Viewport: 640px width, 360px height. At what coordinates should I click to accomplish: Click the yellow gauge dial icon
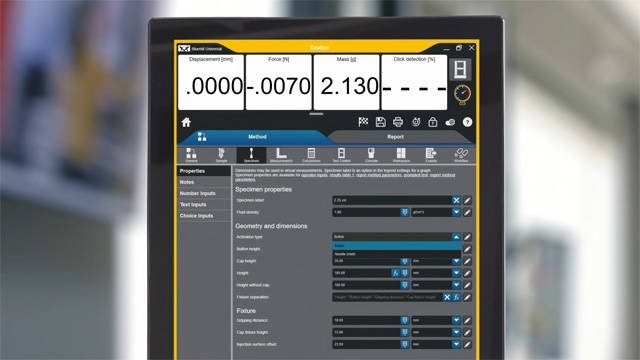coord(462,94)
